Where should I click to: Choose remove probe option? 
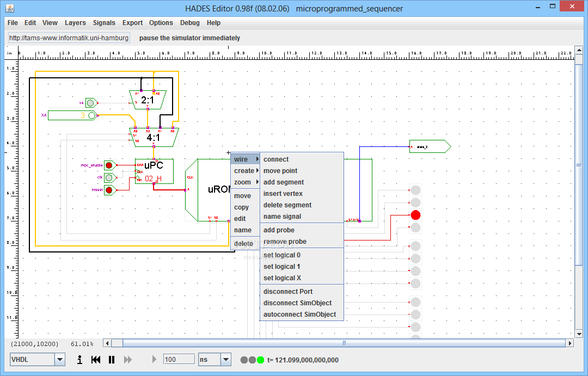(x=302, y=242)
